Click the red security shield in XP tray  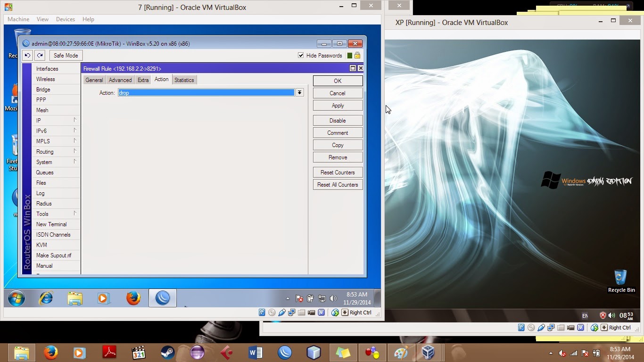[603, 315]
